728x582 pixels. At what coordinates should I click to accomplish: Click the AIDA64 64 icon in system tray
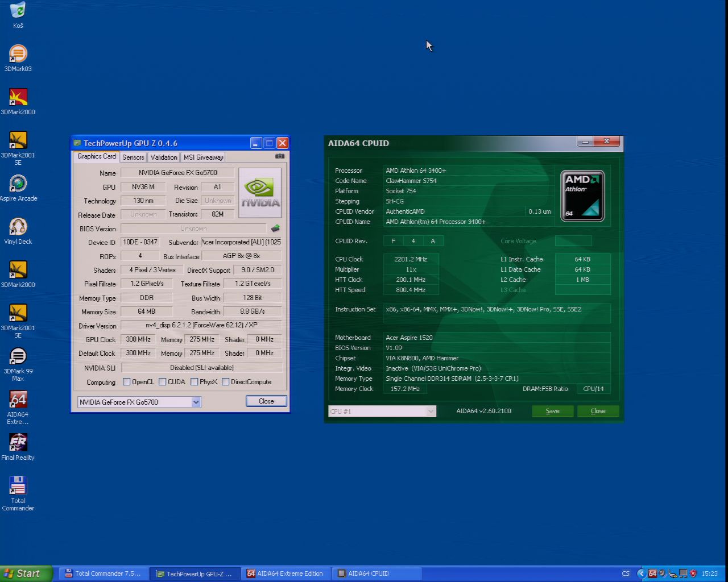[652, 573]
